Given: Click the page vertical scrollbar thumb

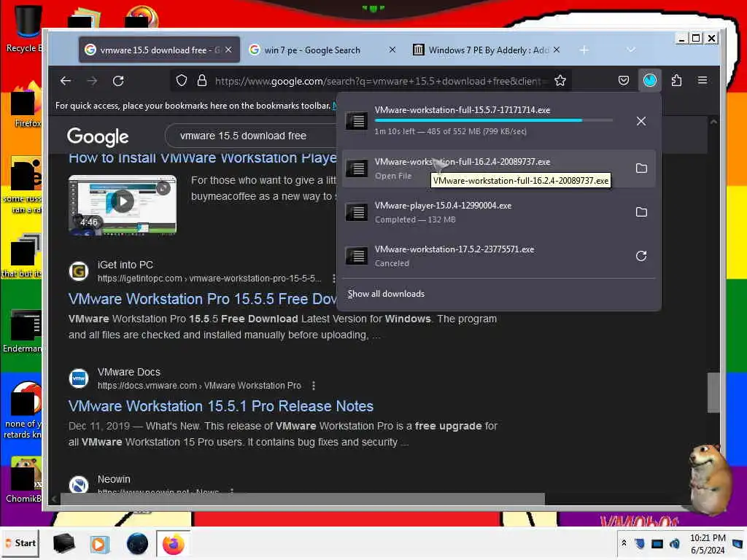Looking at the screenshot, I should pyautogui.click(x=713, y=392).
